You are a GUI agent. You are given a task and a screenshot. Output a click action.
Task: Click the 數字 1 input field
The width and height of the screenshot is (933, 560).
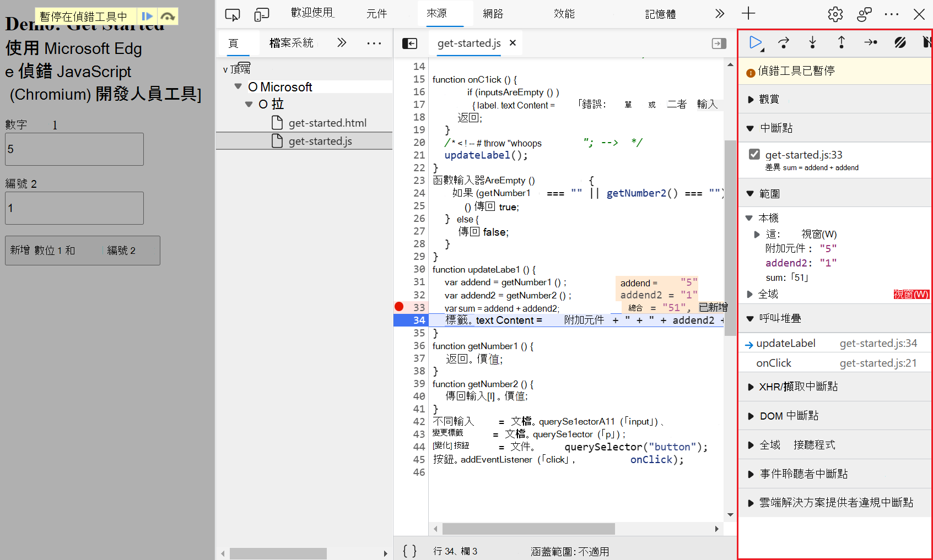click(74, 149)
